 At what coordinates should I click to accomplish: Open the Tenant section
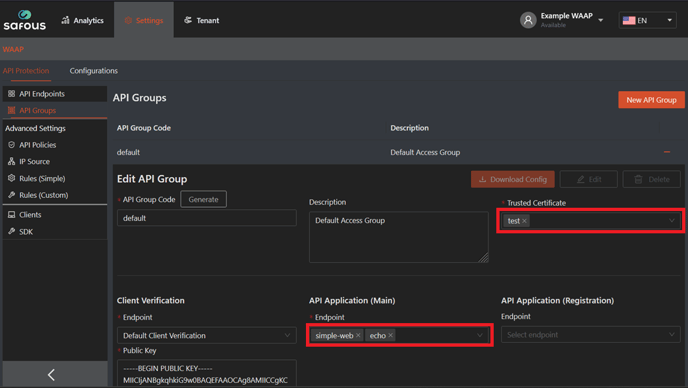point(201,20)
